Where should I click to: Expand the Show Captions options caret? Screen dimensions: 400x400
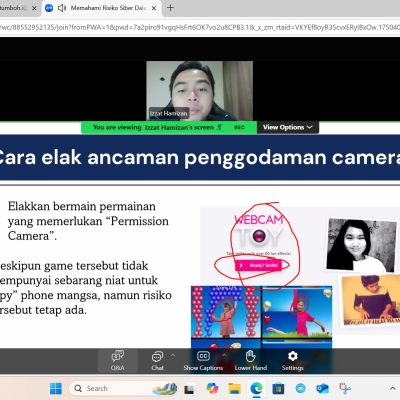pos(224,355)
